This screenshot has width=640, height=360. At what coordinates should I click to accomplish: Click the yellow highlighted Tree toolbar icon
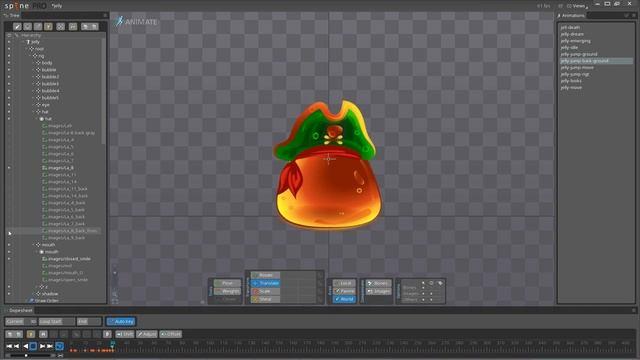tap(48, 27)
